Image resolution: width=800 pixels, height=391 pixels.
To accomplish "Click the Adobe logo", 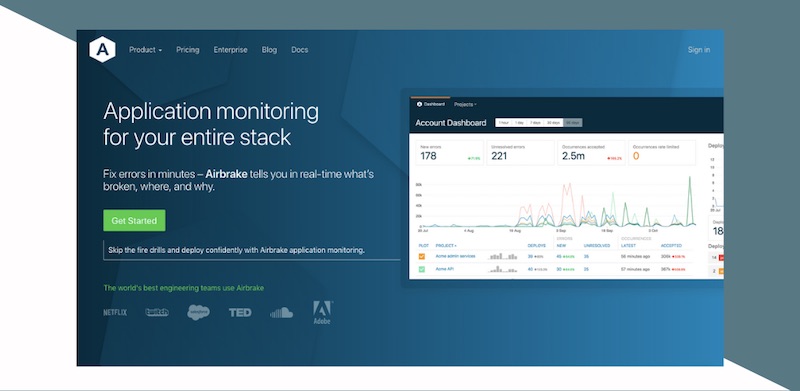I will click(322, 312).
